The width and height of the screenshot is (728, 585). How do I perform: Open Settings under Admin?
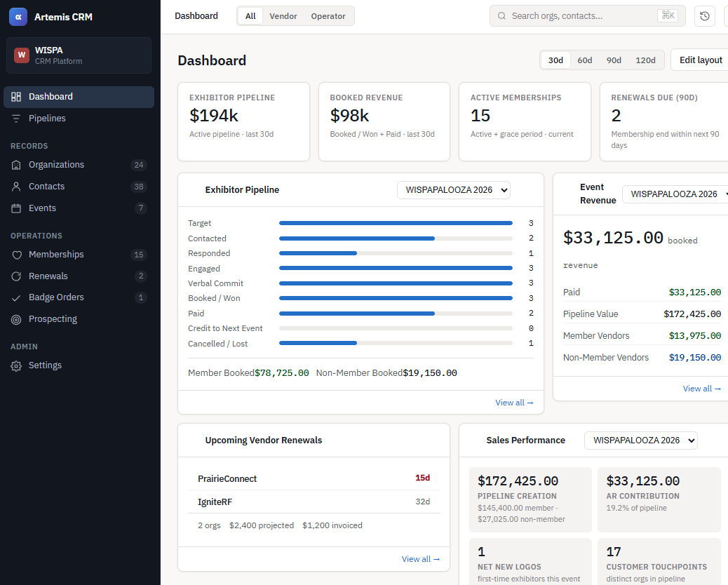(x=79, y=366)
